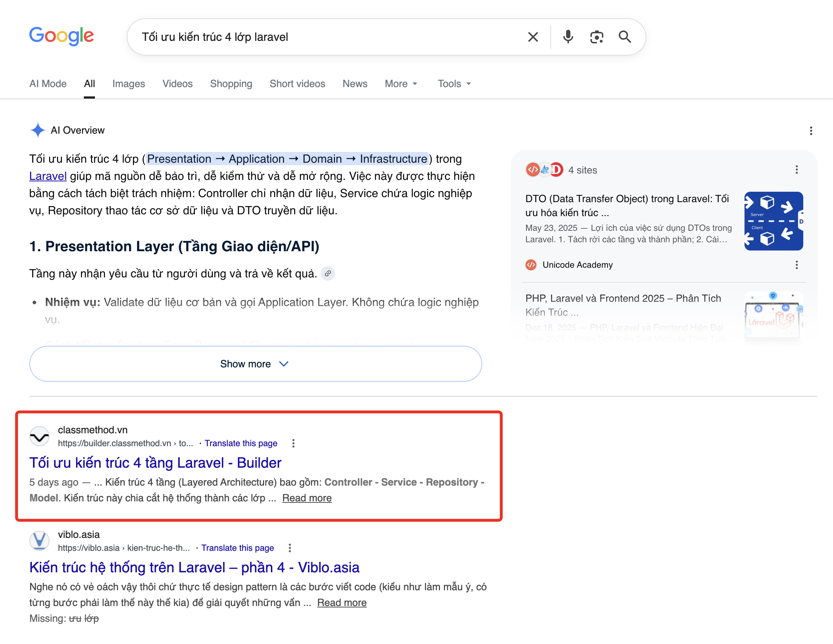Click the classmethod.vn site favicon
Viewport: 833px width, 644px height.
click(39, 437)
